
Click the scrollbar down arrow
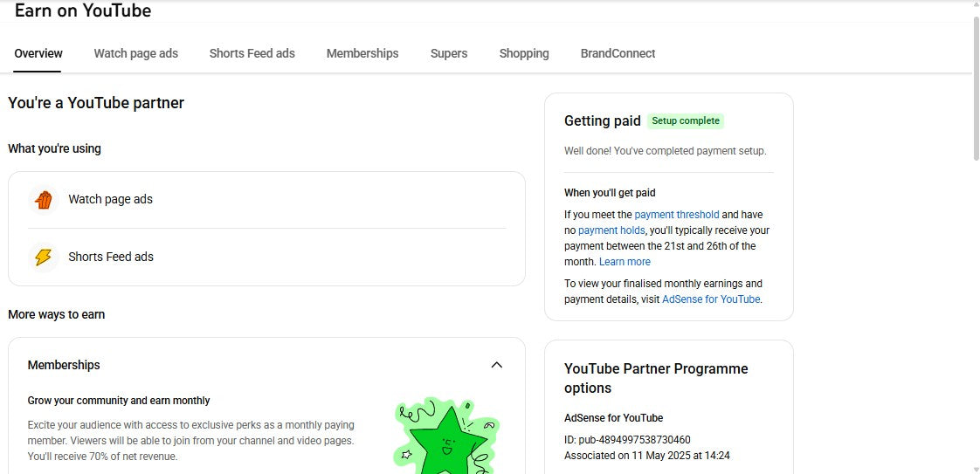coord(975,469)
